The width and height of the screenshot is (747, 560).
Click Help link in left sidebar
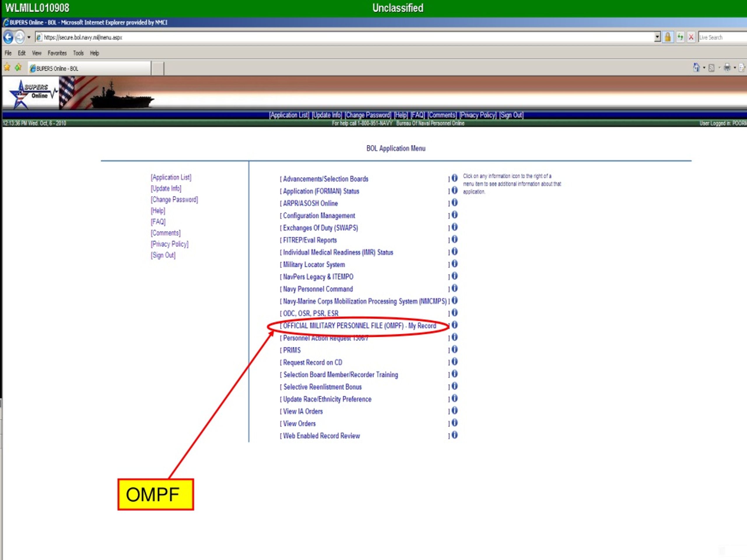tap(158, 211)
